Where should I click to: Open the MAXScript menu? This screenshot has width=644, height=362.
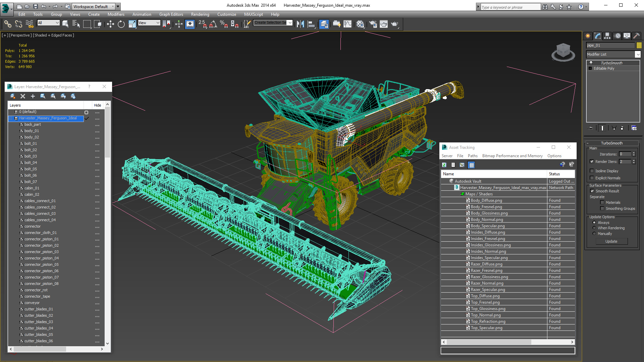click(x=253, y=14)
